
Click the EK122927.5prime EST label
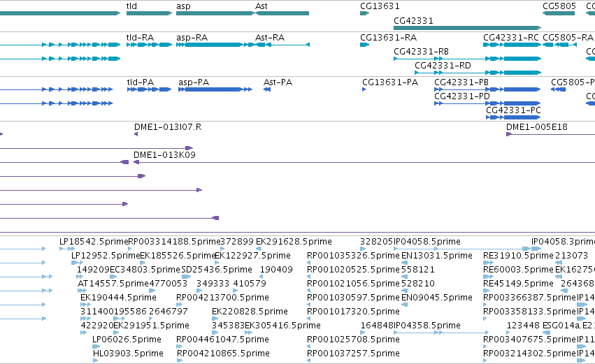(x=252, y=256)
